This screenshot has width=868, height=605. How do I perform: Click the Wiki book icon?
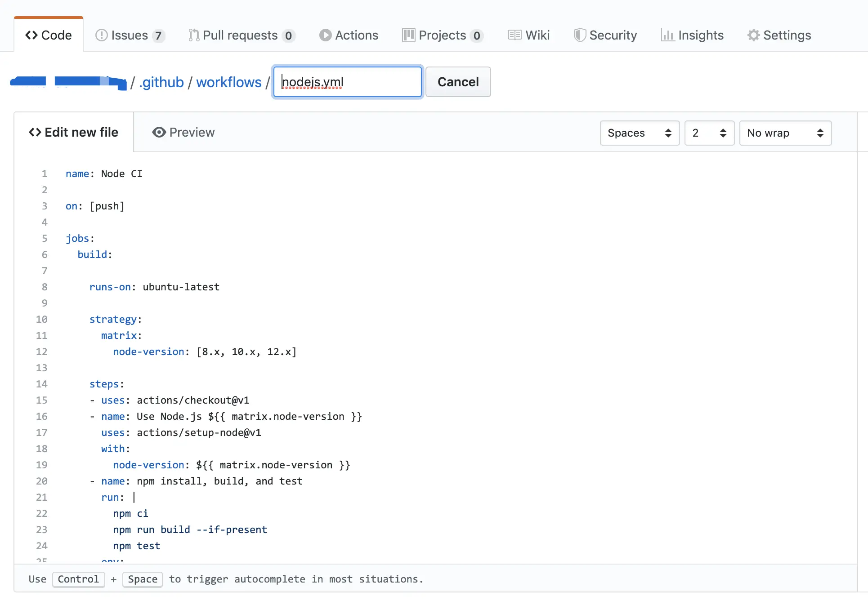pos(515,35)
